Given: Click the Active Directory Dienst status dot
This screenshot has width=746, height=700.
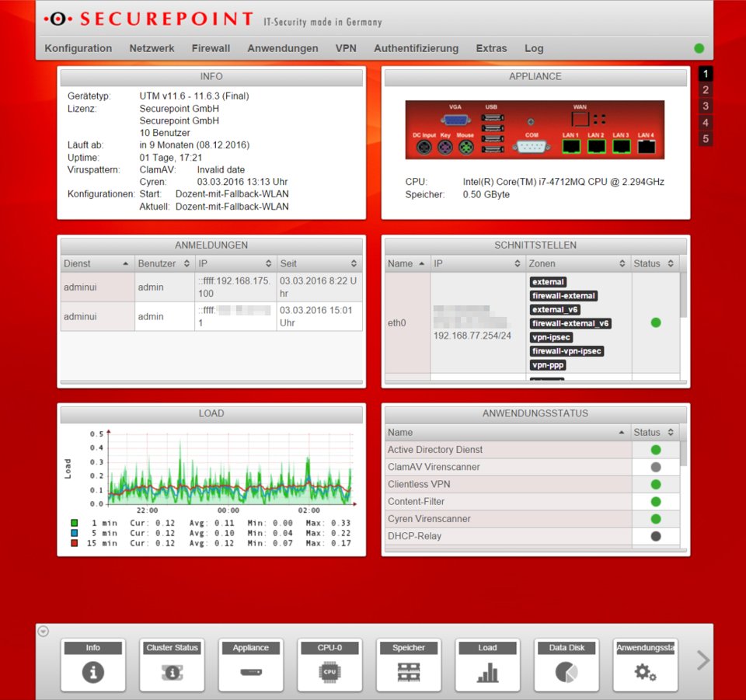Looking at the screenshot, I should pyautogui.click(x=656, y=450).
